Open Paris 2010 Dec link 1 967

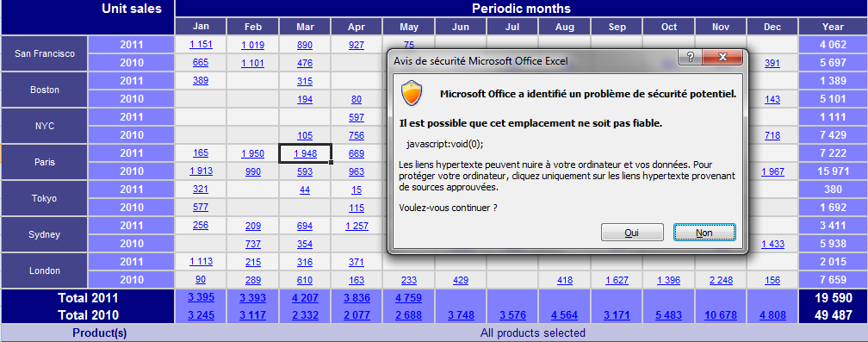[x=772, y=171]
